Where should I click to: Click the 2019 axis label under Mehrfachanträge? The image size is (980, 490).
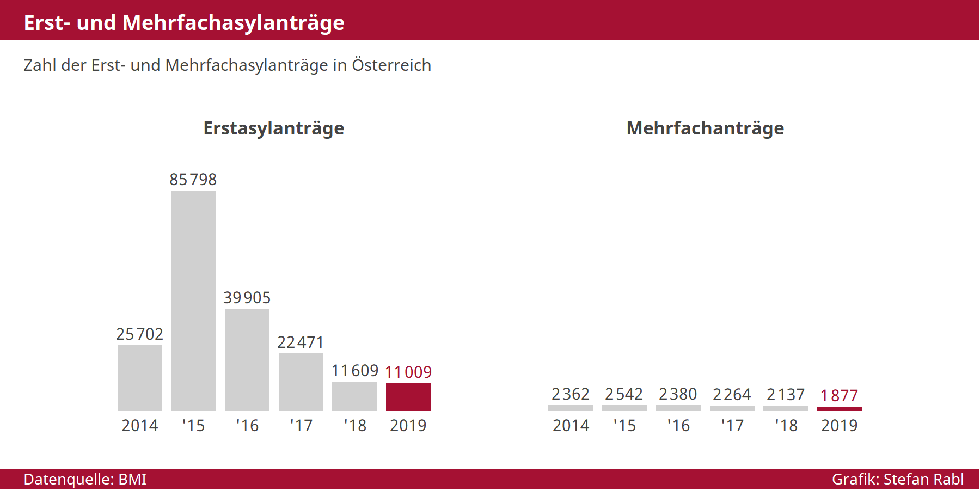840,426
